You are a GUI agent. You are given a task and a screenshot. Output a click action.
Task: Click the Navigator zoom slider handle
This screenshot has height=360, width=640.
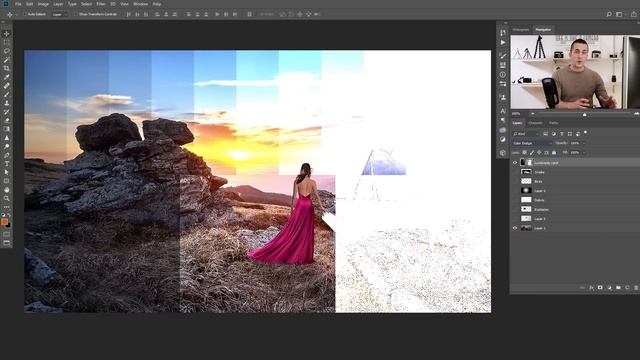coord(584,115)
